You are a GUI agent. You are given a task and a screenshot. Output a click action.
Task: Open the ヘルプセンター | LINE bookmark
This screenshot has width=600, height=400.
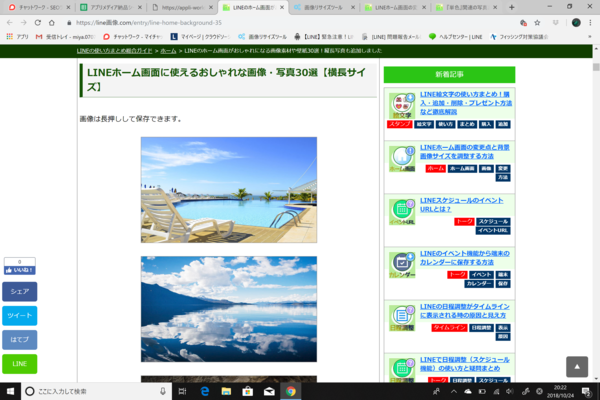point(455,37)
